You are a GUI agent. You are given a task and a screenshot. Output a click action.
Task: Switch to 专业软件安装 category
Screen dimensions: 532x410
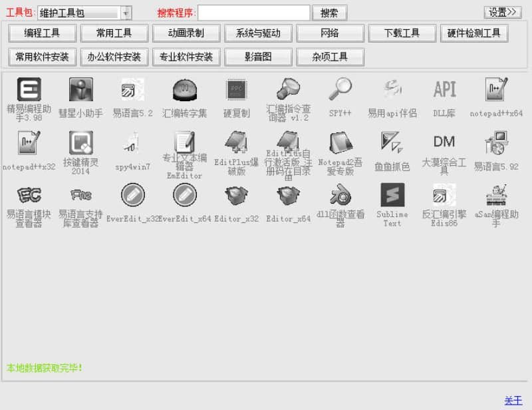coord(186,57)
